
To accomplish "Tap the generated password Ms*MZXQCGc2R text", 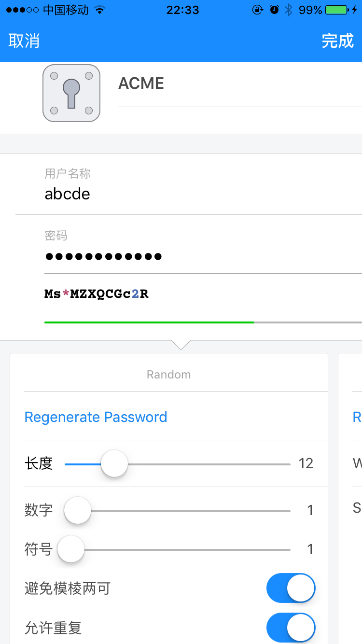I will pyautogui.click(x=97, y=294).
